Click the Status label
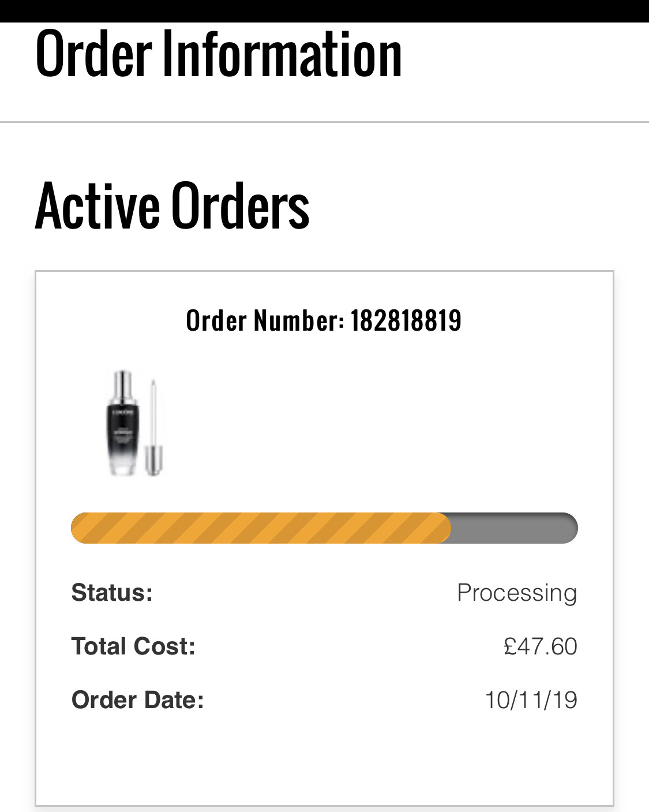649x812 pixels. pyautogui.click(x=112, y=593)
